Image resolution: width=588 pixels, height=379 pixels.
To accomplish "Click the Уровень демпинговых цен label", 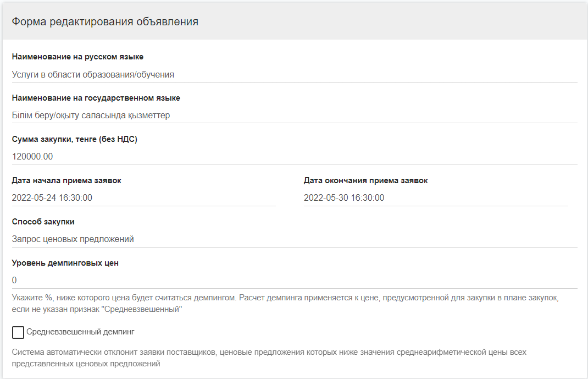I will click(x=65, y=263).
